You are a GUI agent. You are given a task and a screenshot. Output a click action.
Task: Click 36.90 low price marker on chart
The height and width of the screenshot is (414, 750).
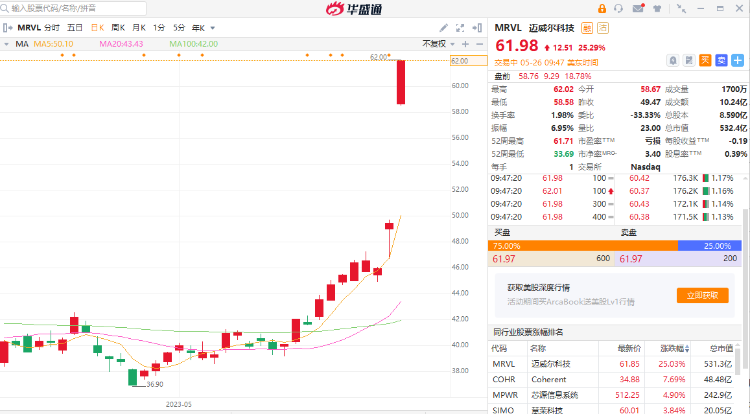155,384
